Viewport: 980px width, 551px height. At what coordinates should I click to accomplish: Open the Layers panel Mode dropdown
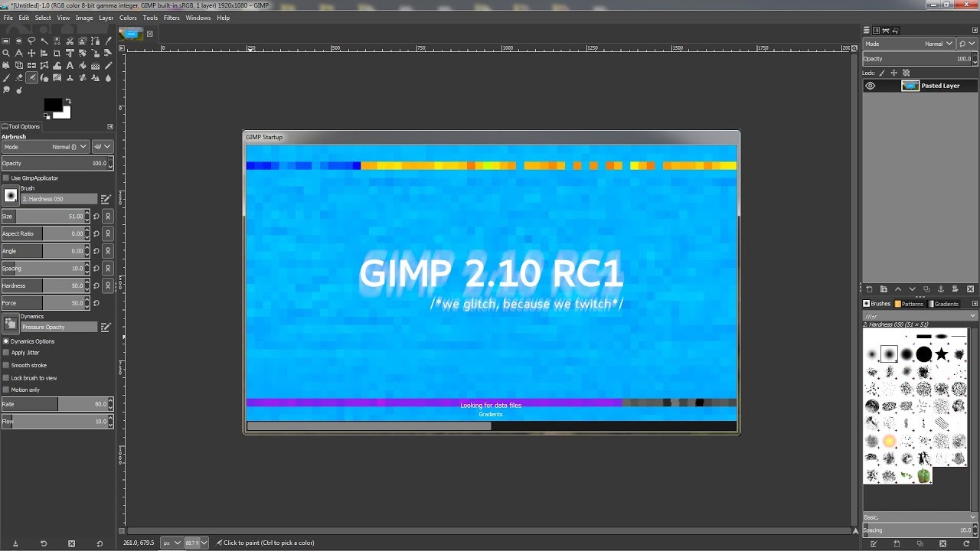(909, 44)
